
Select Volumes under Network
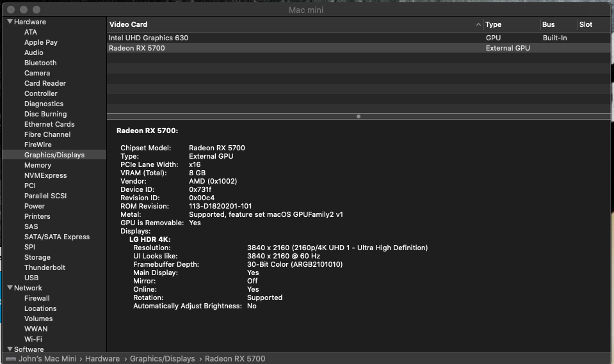[x=38, y=319]
